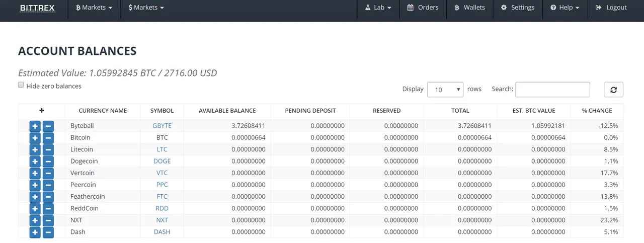Screen dimensions: 644x243
Task: Click the deposit plus icon for Feathercoin
Action: pyautogui.click(x=35, y=197)
